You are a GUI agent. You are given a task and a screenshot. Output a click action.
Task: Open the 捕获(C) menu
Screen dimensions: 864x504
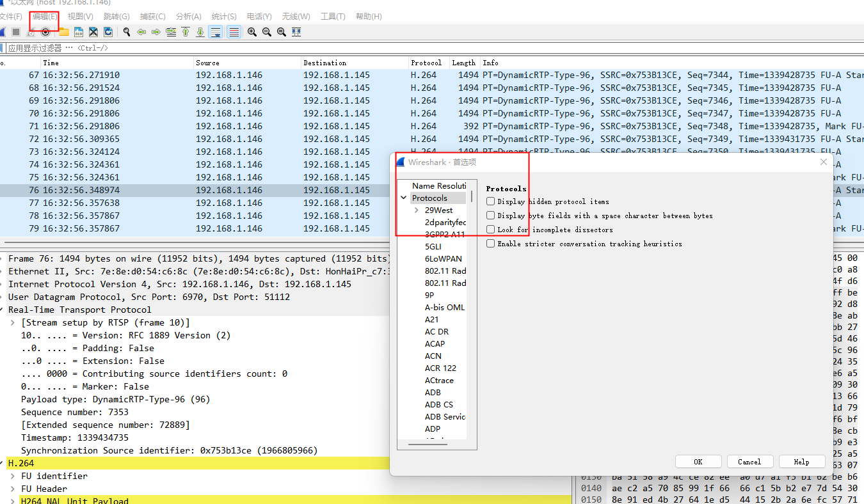[152, 16]
